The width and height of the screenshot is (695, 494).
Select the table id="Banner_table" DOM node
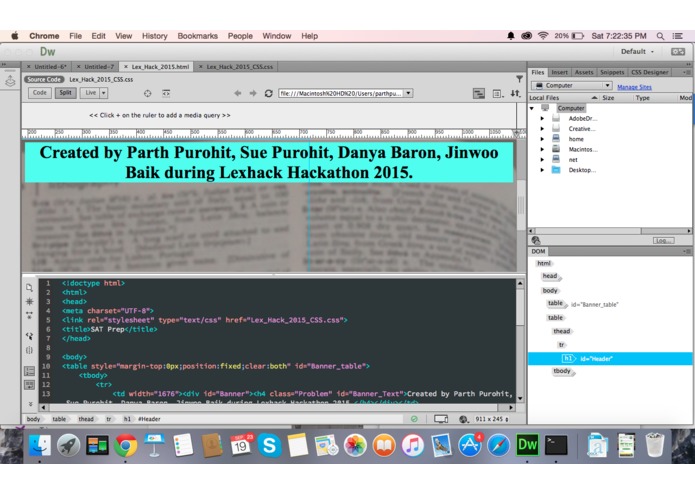click(582, 304)
